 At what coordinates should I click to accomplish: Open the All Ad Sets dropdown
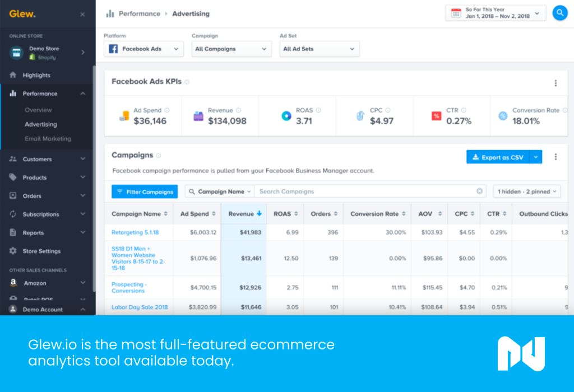[319, 49]
